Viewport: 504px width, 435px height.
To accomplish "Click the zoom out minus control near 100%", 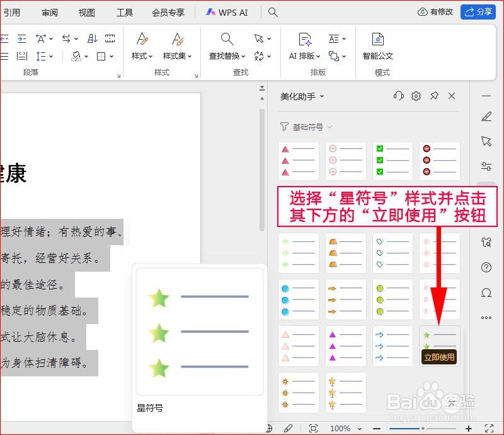I will coord(378,427).
